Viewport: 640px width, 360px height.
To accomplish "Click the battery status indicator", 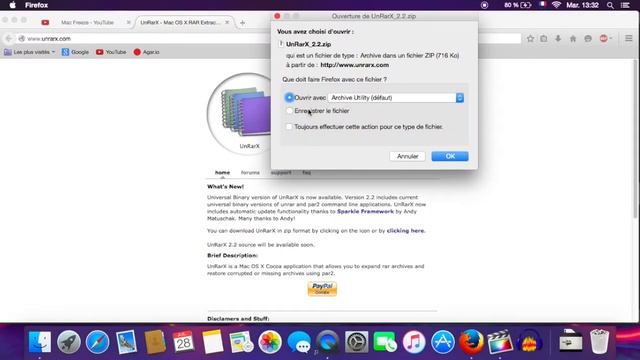I will tap(518, 5).
